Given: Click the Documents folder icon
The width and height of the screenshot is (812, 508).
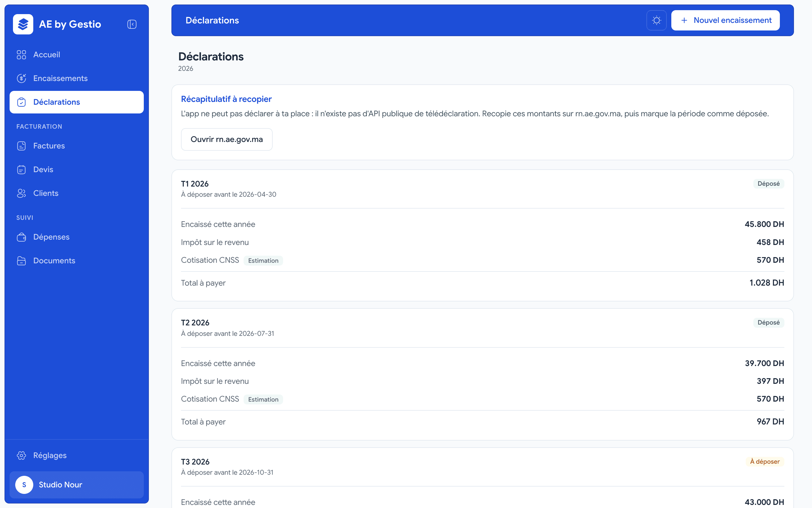Looking at the screenshot, I should point(21,261).
